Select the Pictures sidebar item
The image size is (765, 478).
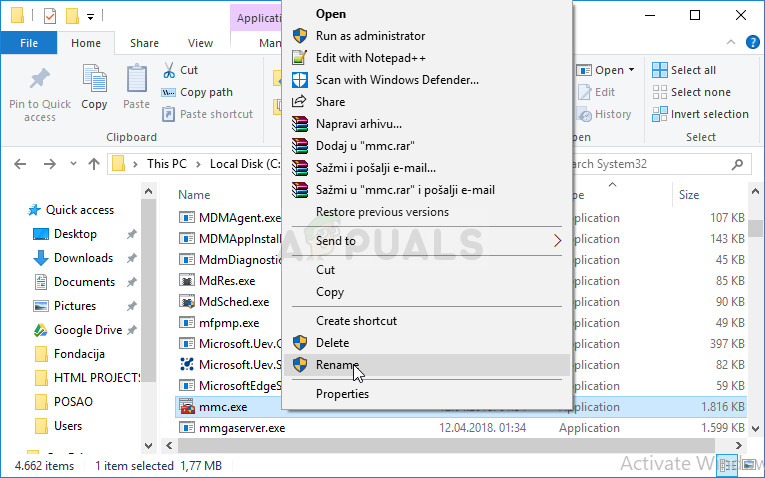point(75,306)
